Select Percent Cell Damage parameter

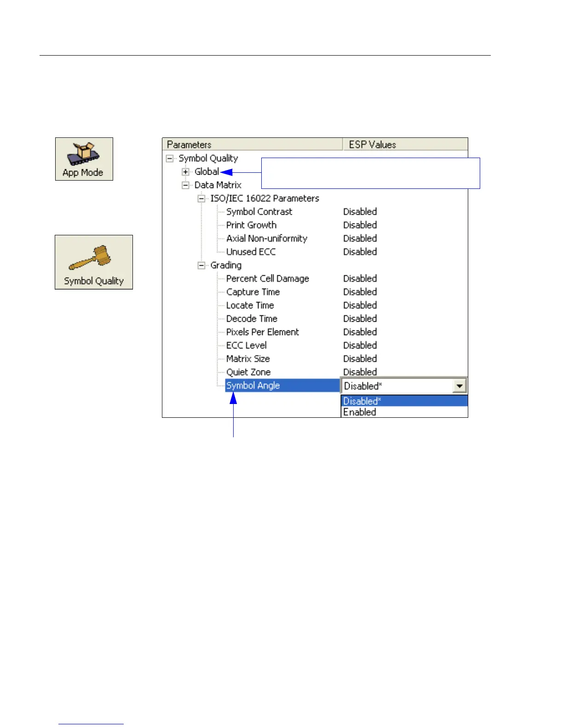coord(267,279)
